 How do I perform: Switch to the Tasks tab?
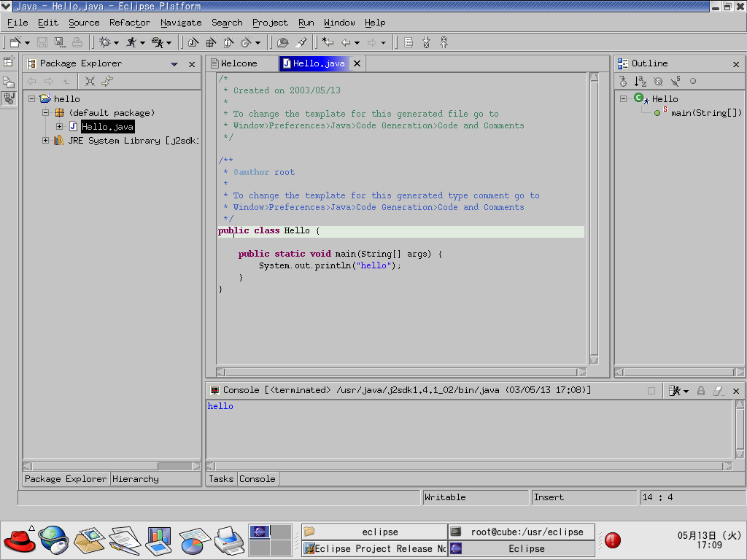pos(221,479)
